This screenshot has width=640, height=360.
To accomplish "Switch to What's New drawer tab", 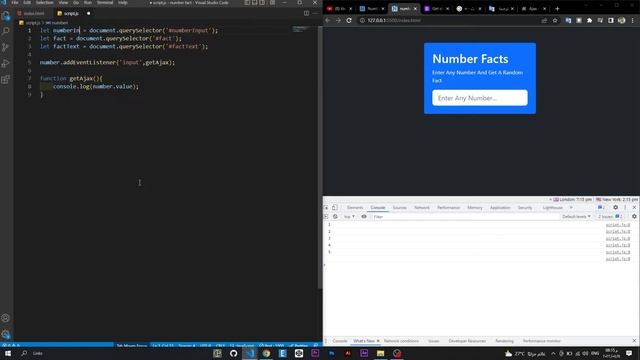I will click(x=364, y=341).
